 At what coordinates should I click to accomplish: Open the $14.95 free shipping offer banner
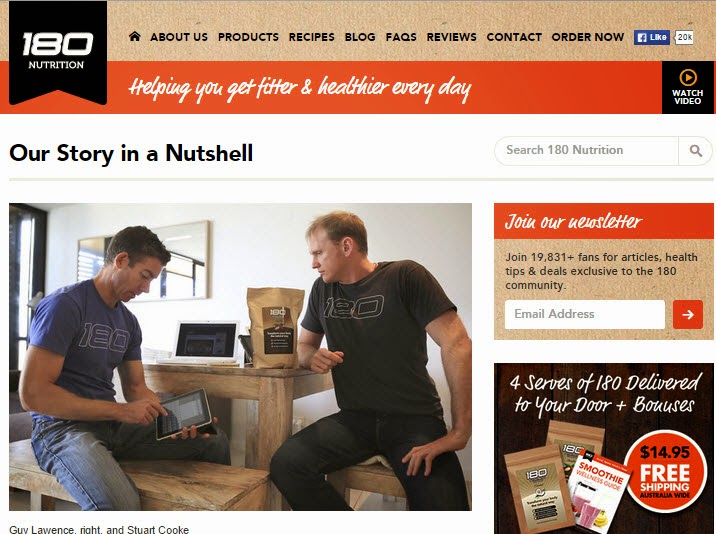tap(604, 449)
